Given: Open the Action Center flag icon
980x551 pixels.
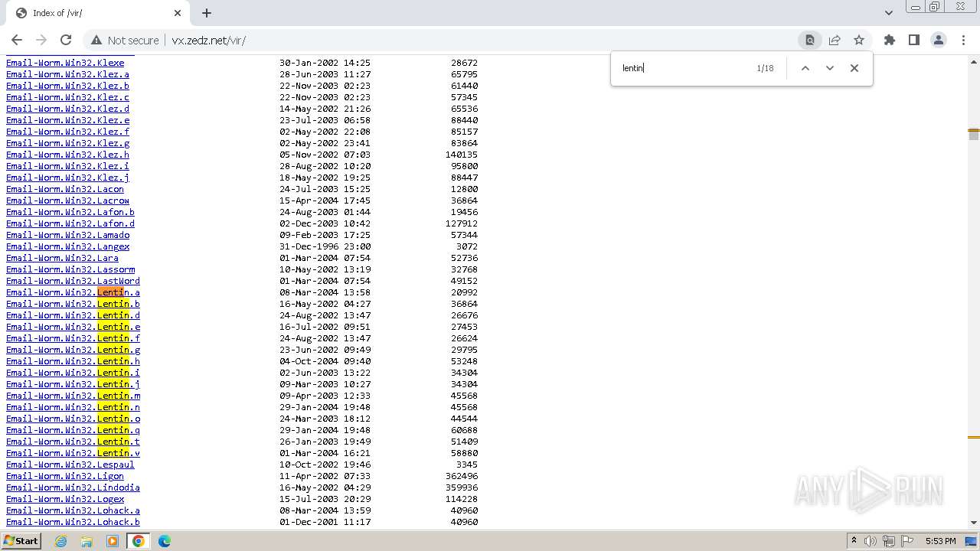Looking at the screenshot, I should click(x=907, y=541).
